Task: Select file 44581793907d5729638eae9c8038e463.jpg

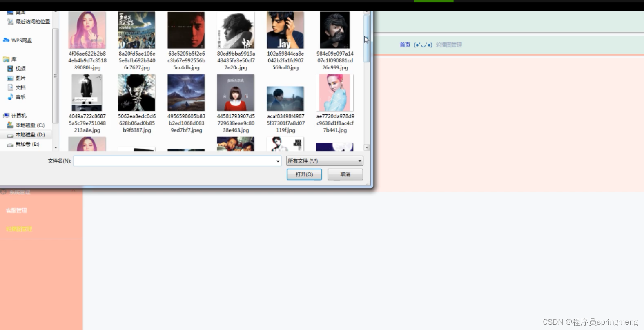Action: [236, 104]
